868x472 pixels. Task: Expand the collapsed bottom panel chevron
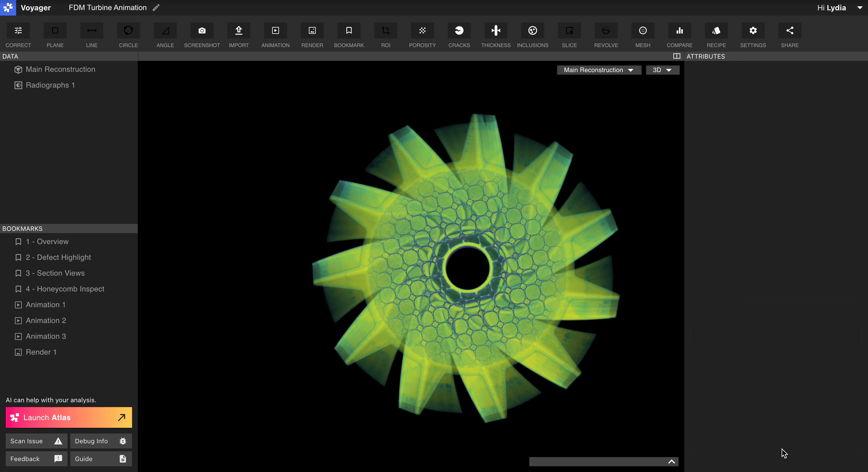672,462
